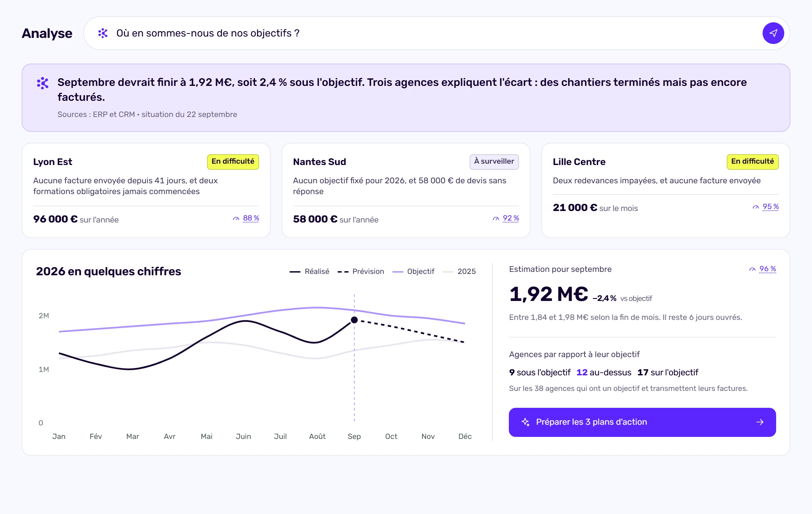Click the September marker dot on chart

(x=354, y=320)
